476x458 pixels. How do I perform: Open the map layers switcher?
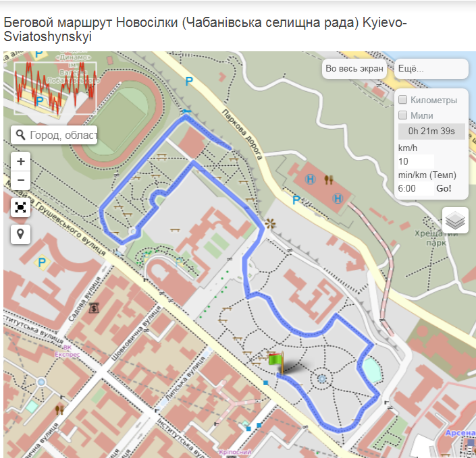pyautogui.click(x=455, y=220)
